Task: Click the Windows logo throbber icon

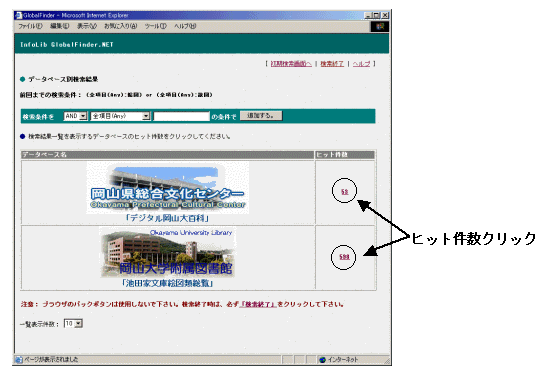Action: (x=380, y=27)
